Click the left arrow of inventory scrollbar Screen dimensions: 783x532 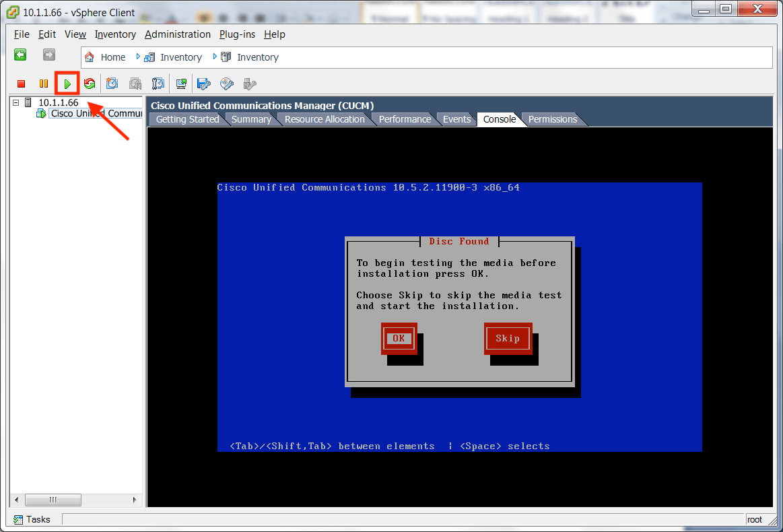pyautogui.click(x=16, y=500)
